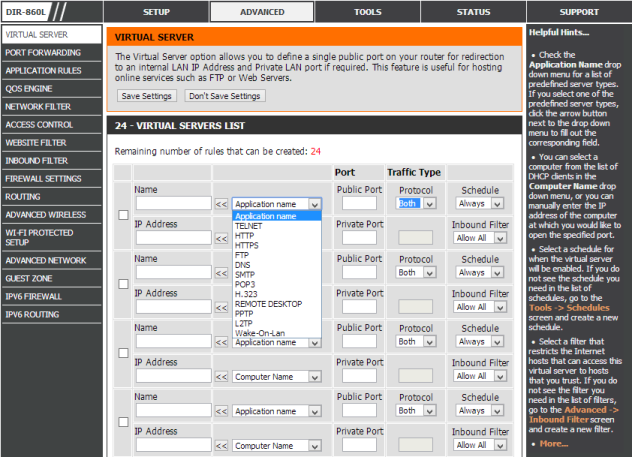Open IPV6 ROUTING page
Screen dimensions: 632x457
[x=52, y=314]
